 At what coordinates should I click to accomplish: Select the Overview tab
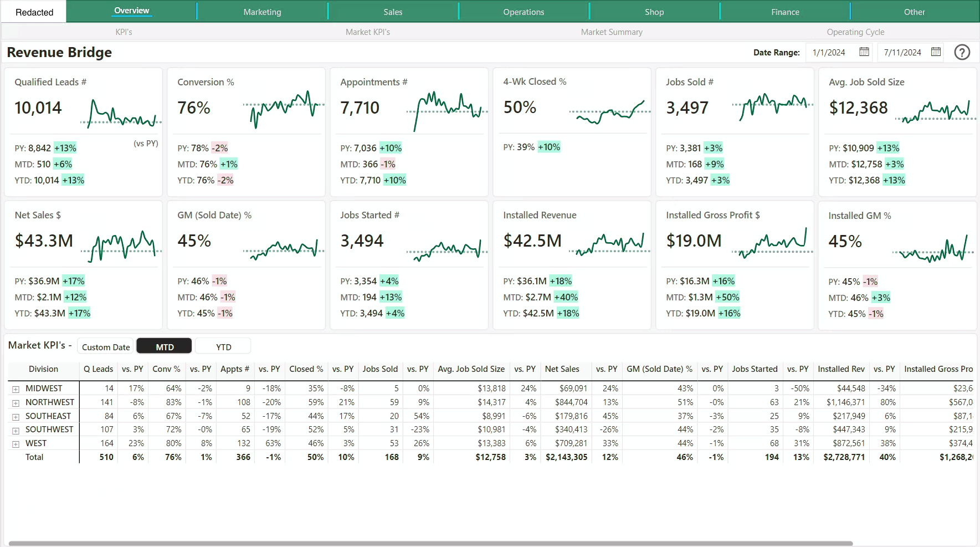(131, 11)
